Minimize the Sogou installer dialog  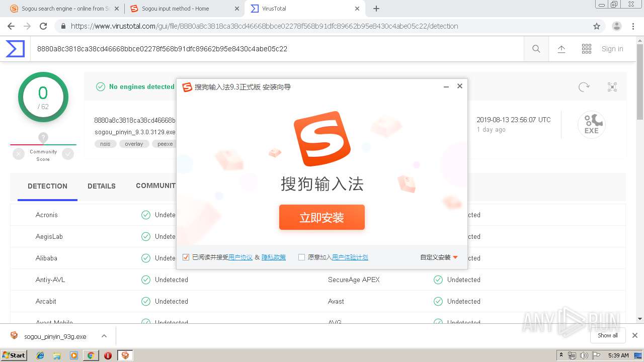pos(446,86)
